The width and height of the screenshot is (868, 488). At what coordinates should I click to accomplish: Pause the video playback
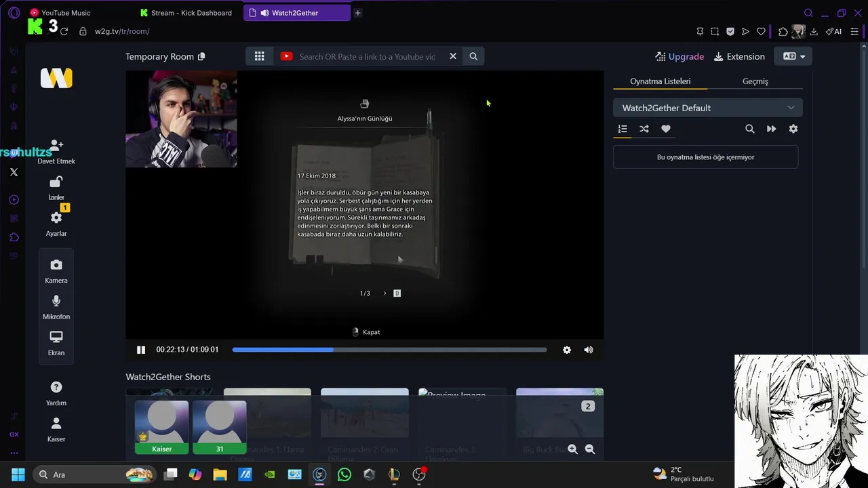click(141, 350)
